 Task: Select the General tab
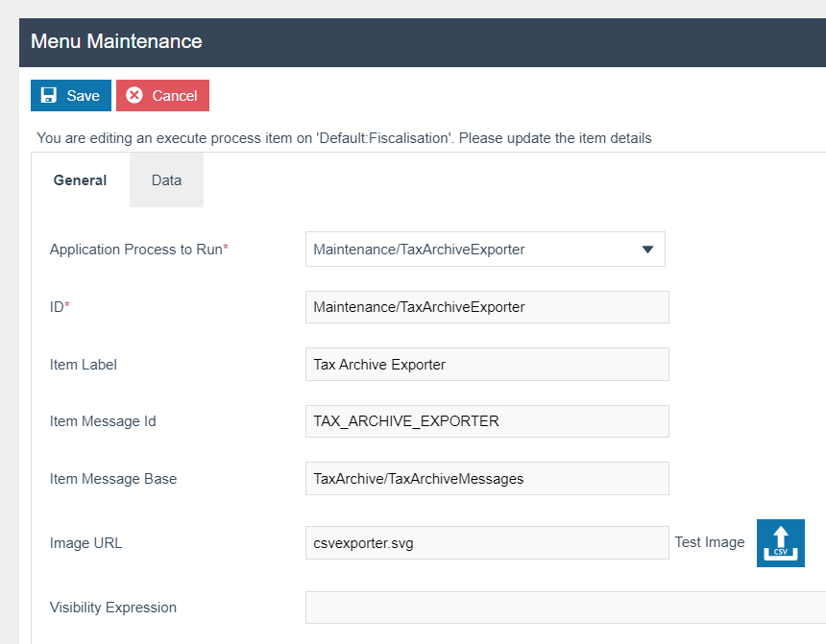pos(80,180)
